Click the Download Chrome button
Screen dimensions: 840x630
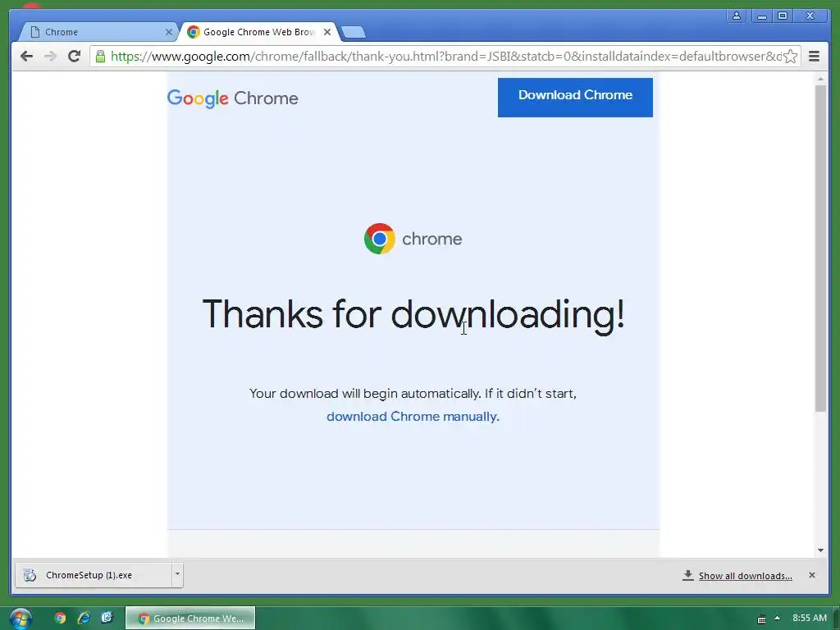point(575,98)
